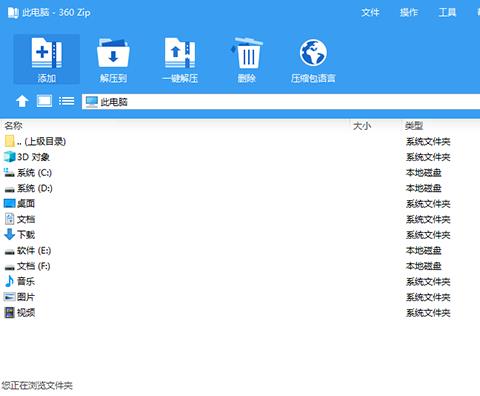Select the 桌面 label
This screenshot has width=480, height=396.
click(x=26, y=203)
